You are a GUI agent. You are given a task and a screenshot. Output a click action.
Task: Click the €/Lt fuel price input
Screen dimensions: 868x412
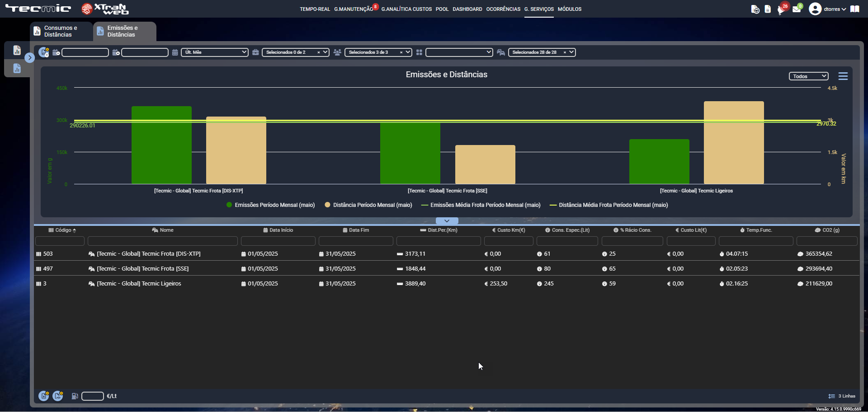pos(93,396)
